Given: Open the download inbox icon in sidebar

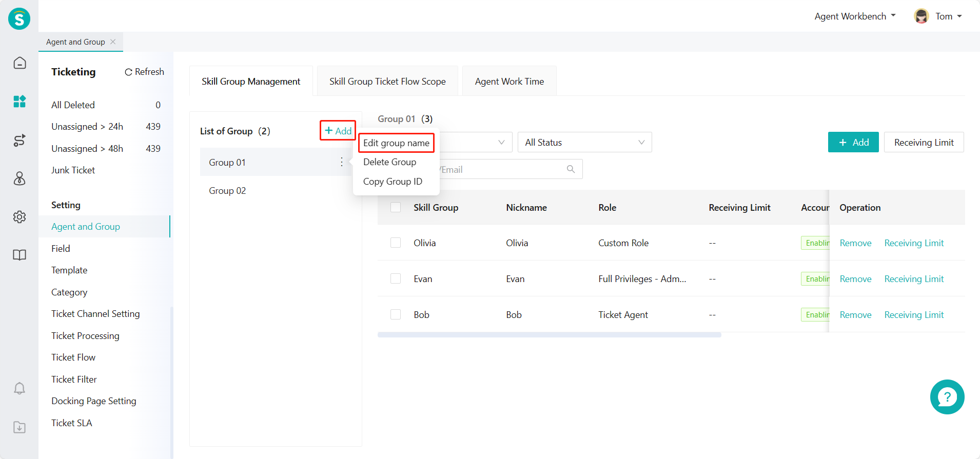Looking at the screenshot, I should pos(19,427).
